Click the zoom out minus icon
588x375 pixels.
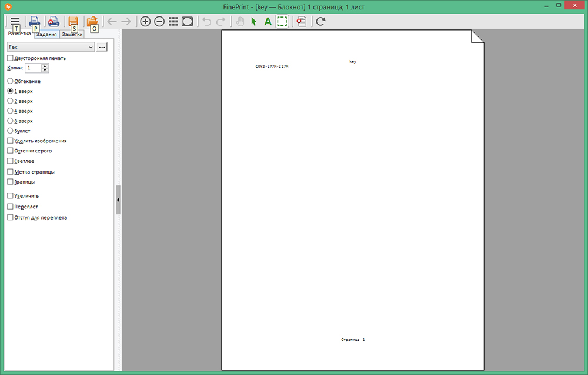tap(159, 22)
